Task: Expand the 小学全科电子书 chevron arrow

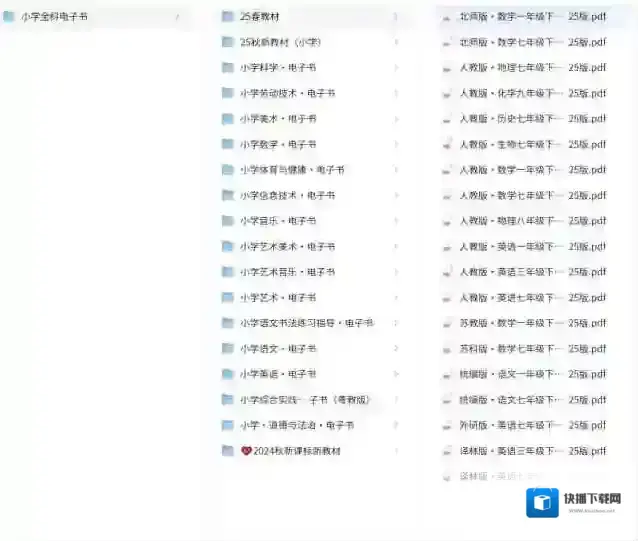Action: (177, 17)
